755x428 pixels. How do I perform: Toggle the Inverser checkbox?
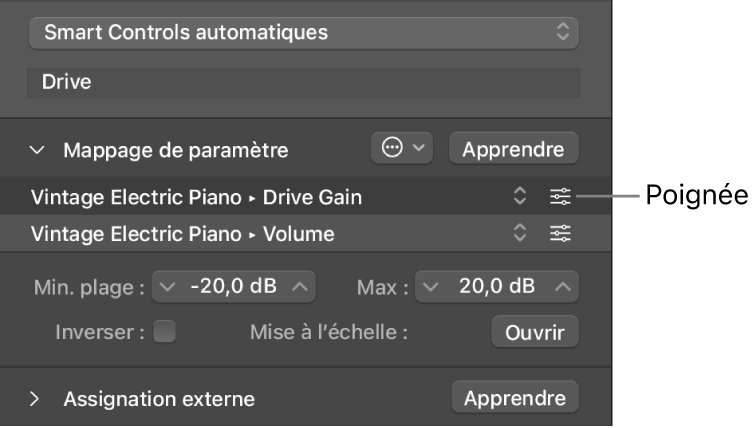coord(164,332)
